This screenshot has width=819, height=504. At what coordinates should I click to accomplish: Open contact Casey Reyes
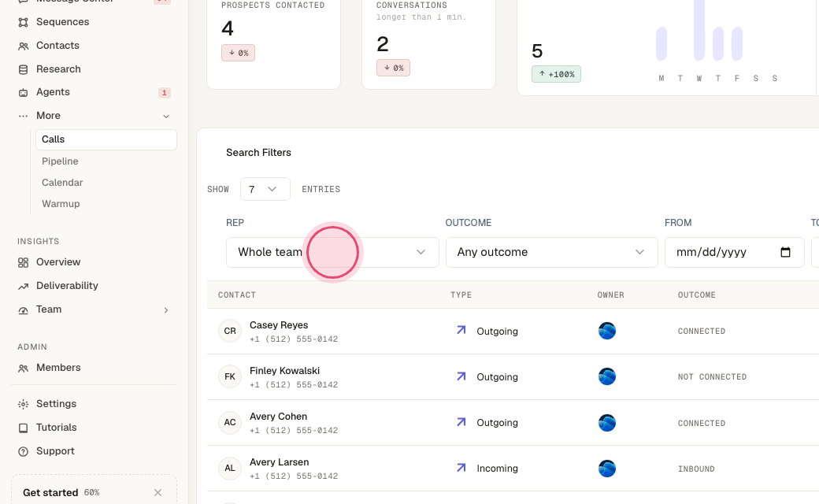pos(279,325)
